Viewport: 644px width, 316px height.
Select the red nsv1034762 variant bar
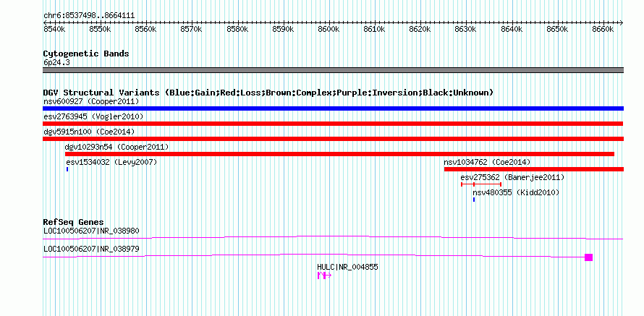[x=534, y=169]
